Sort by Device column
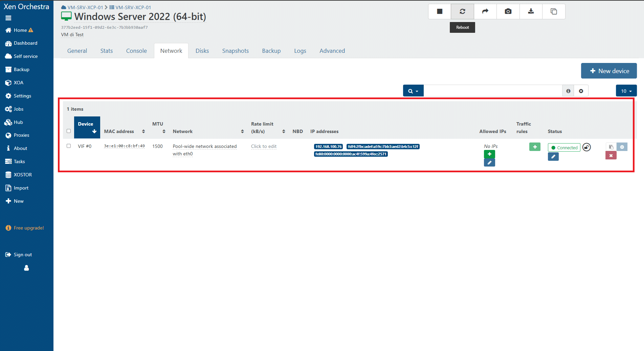 tap(87, 128)
